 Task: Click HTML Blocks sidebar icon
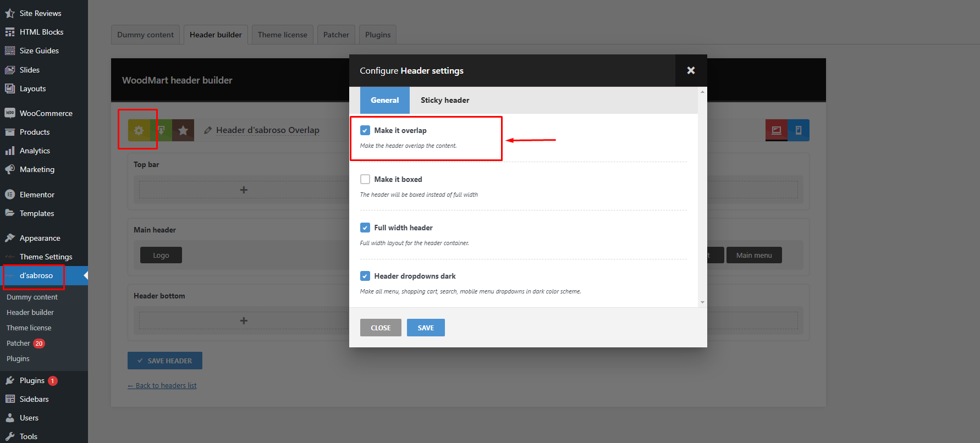(10, 32)
